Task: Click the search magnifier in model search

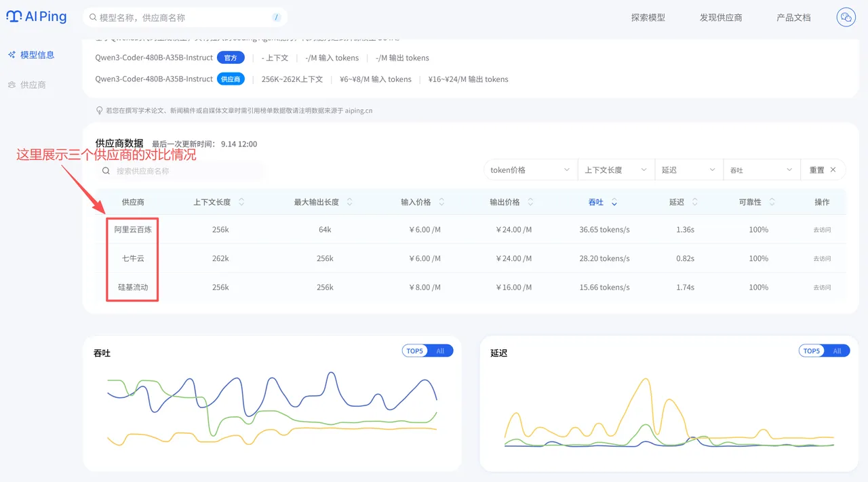Action: tap(92, 18)
